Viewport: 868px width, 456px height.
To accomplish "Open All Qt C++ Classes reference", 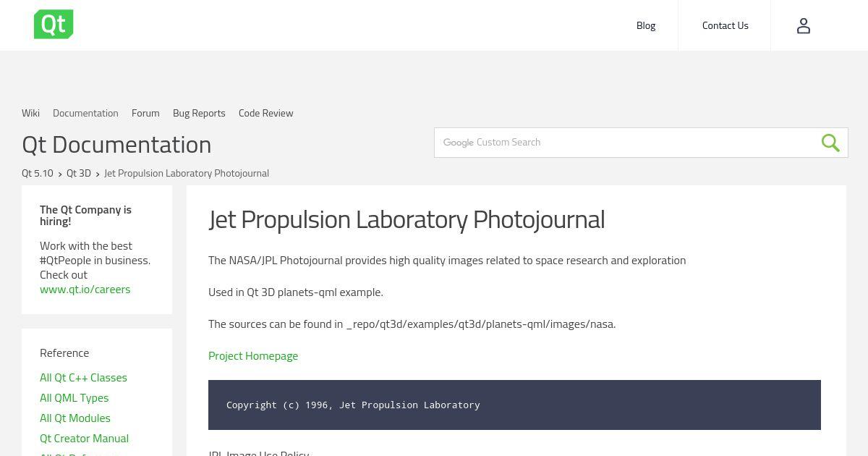I will click(83, 377).
